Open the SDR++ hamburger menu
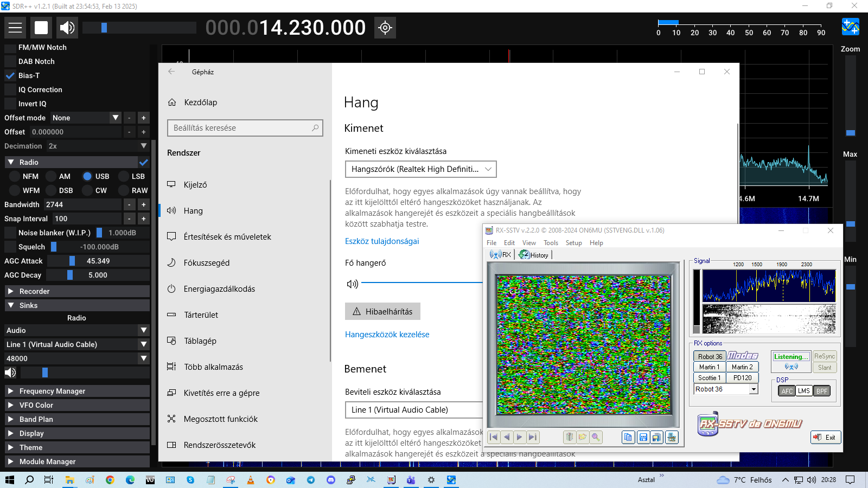868x488 pixels. click(15, 28)
